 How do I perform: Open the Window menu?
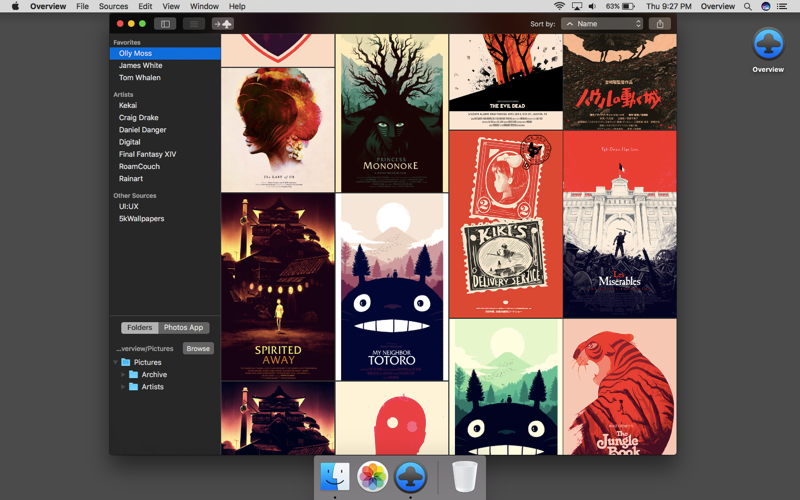pyautogui.click(x=204, y=6)
